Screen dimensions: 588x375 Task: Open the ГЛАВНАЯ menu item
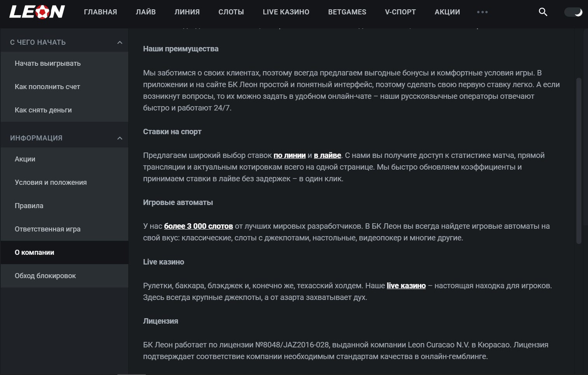(x=100, y=12)
